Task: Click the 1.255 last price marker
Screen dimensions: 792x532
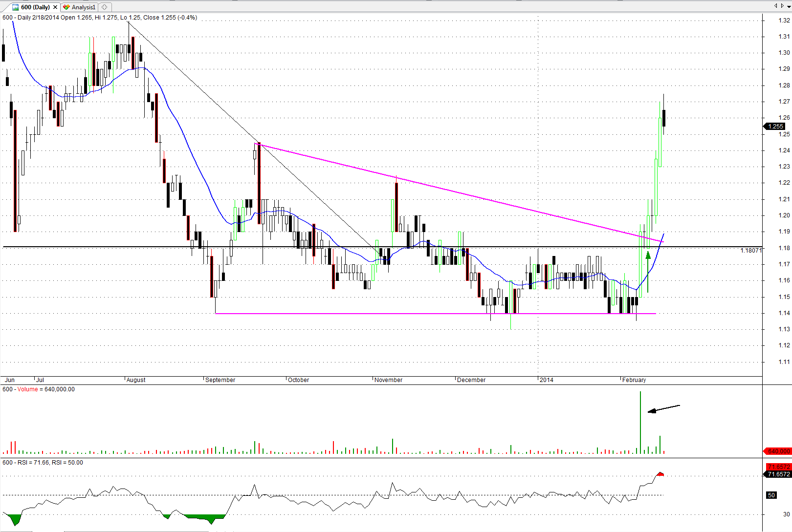Action: (x=775, y=127)
